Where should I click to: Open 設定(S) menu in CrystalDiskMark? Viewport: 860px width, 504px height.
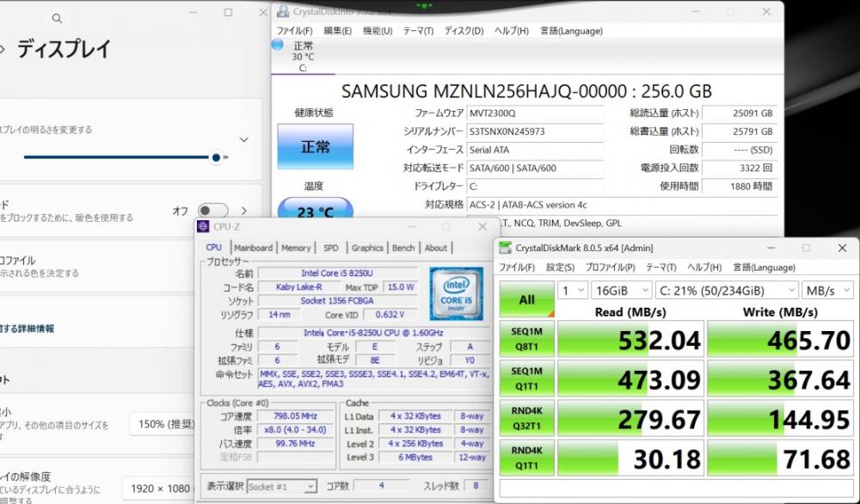pos(560,267)
